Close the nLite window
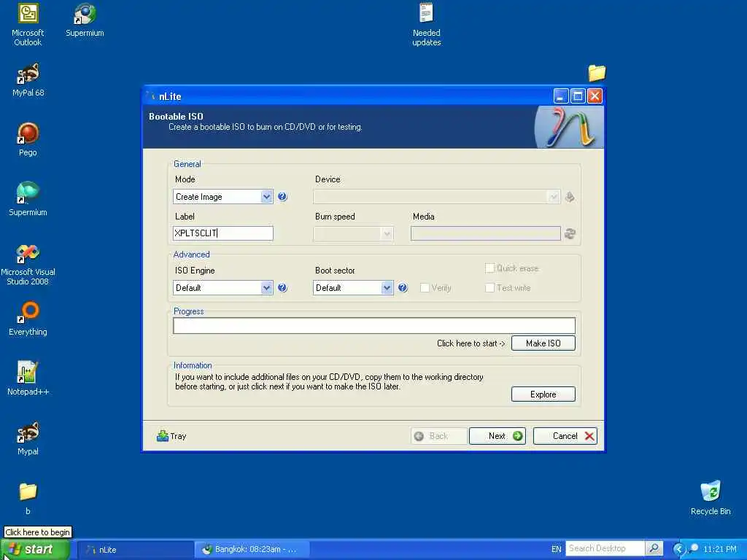This screenshot has width=747, height=560. click(595, 96)
